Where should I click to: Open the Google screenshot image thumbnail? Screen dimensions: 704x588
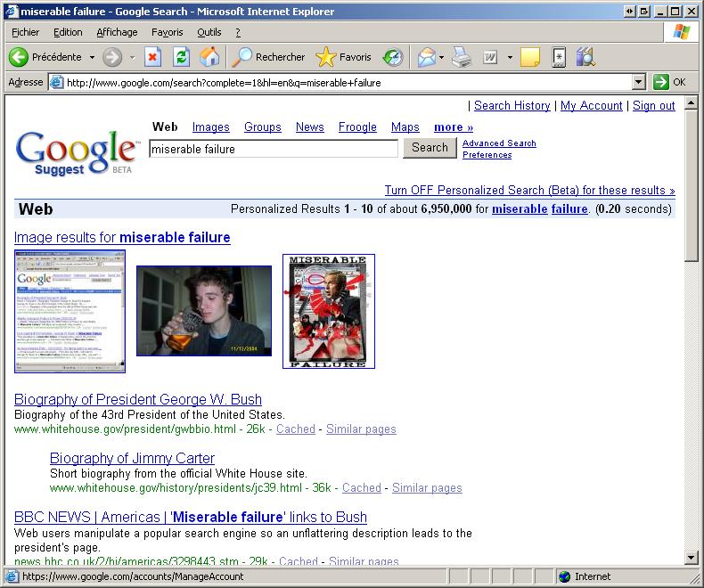(70, 312)
